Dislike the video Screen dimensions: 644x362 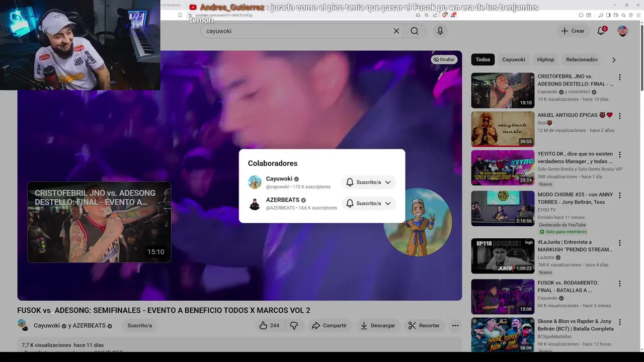(x=294, y=326)
